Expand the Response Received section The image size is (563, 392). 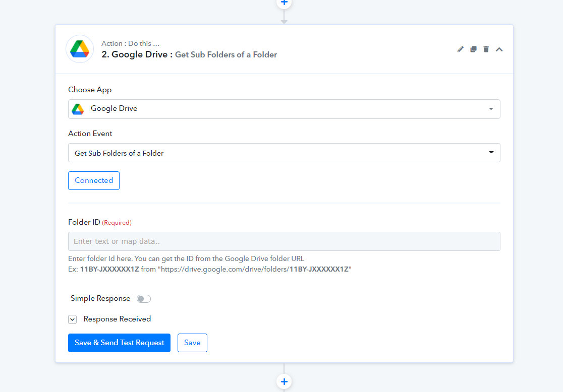[x=73, y=319]
